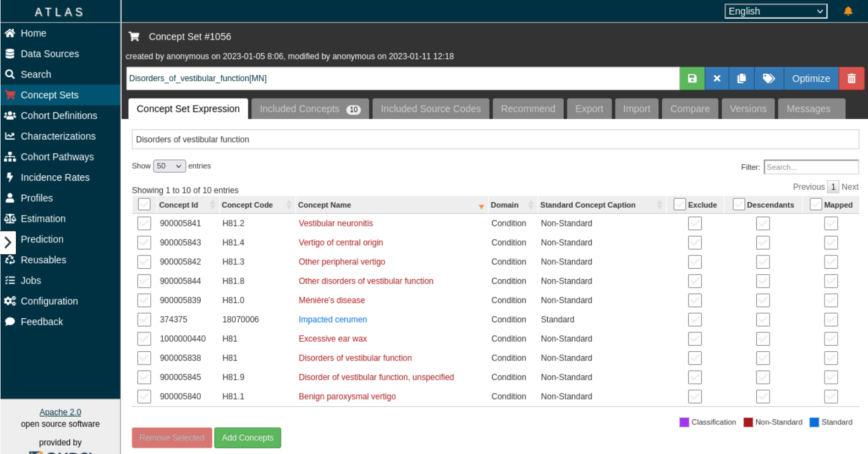Delete concept set using red trash icon

coord(851,79)
